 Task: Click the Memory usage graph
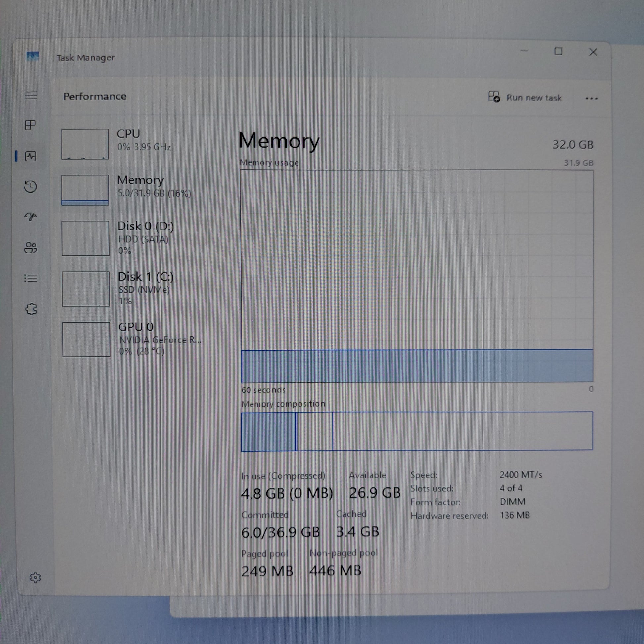click(417, 276)
